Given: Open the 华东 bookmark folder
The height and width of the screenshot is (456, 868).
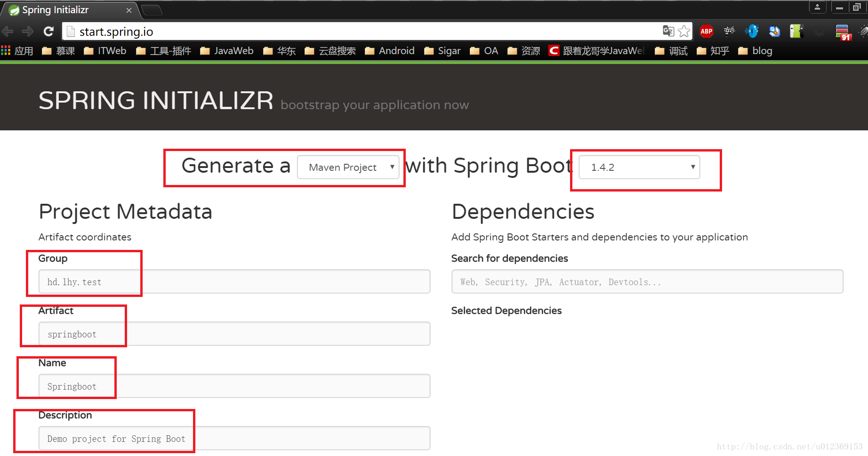Looking at the screenshot, I should [x=279, y=51].
